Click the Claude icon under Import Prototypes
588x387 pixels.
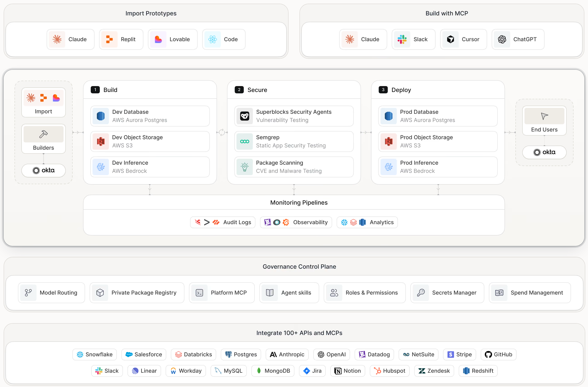coord(57,39)
